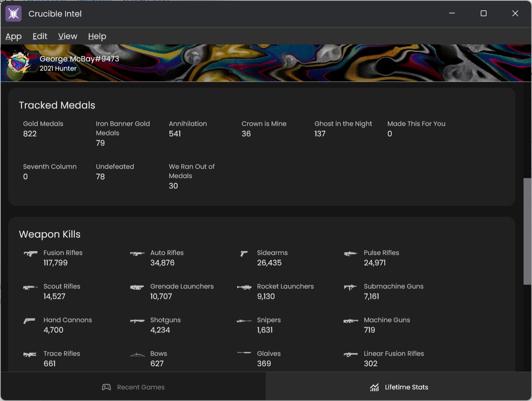Screen dimensions: 532x401
Task: Click the Hand Cannons weapon icon
Action: (x=30, y=321)
